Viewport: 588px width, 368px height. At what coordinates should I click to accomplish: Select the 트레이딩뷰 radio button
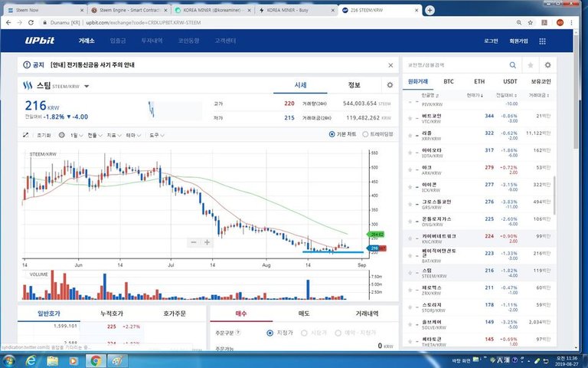365,134
